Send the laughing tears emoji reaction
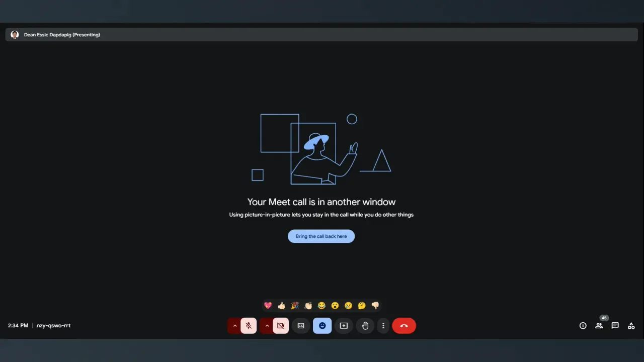644x362 pixels. tap(321, 306)
